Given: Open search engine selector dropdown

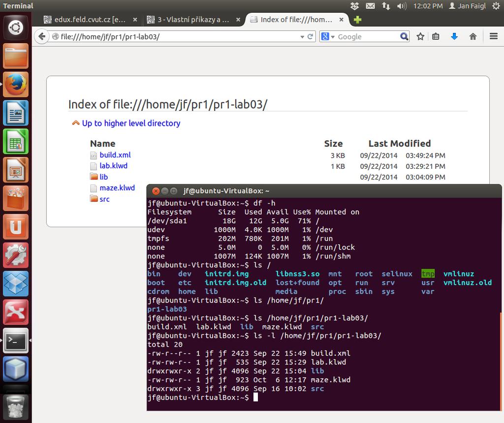Looking at the screenshot, I should click(x=333, y=37).
